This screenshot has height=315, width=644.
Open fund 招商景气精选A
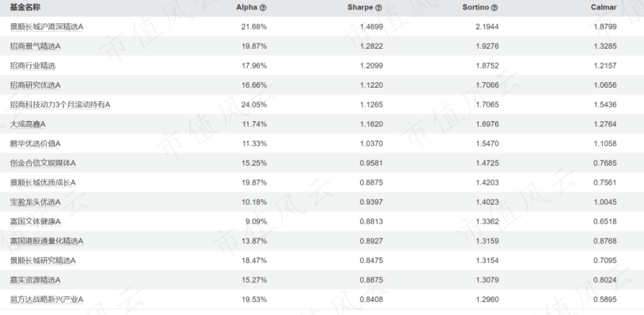point(35,47)
